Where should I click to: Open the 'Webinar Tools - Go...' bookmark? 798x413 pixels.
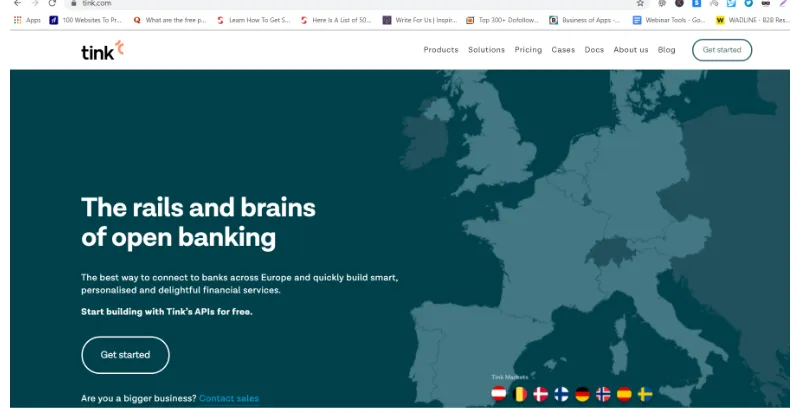click(669, 20)
